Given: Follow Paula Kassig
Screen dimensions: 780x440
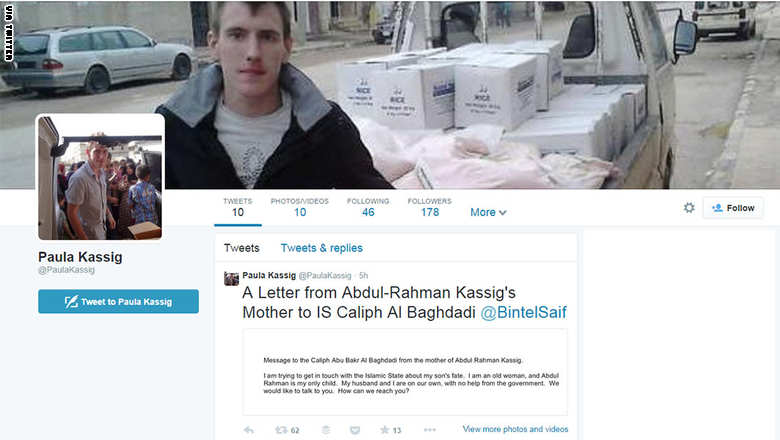Looking at the screenshot, I should click(733, 208).
